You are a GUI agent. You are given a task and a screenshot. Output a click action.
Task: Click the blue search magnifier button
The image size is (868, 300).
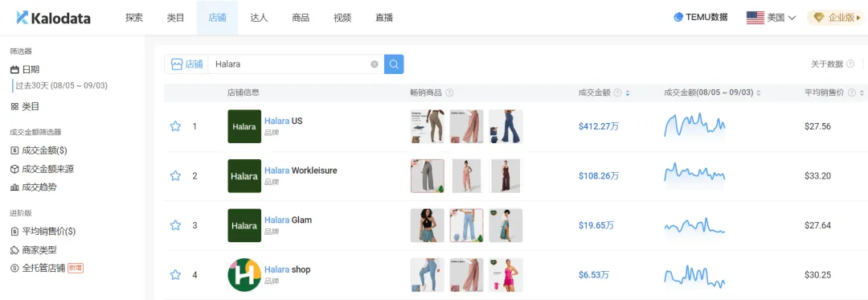(394, 64)
